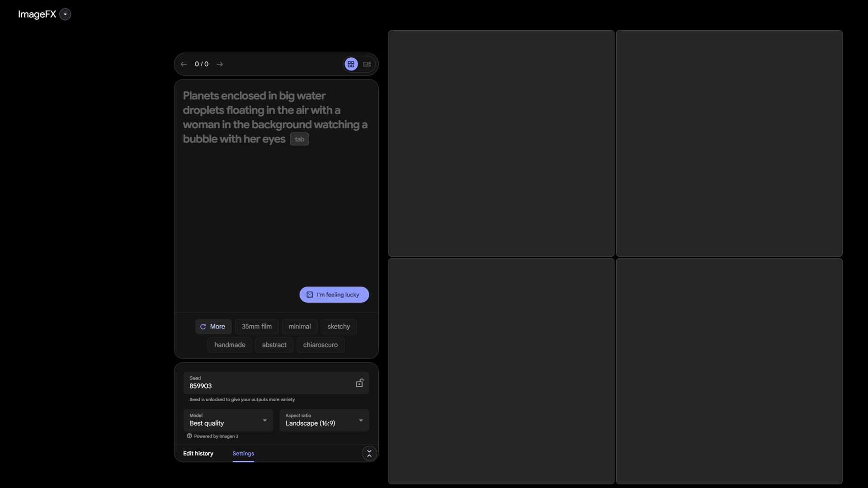Switch to the Edit history tab
This screenshot has height=488, width=868.
tap(198, 453)
